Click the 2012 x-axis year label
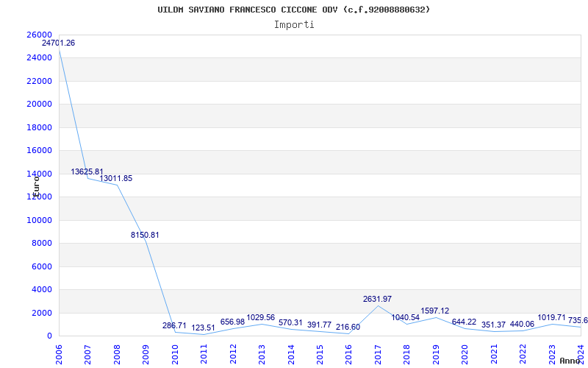588x368 pixels. coord(233,354)
